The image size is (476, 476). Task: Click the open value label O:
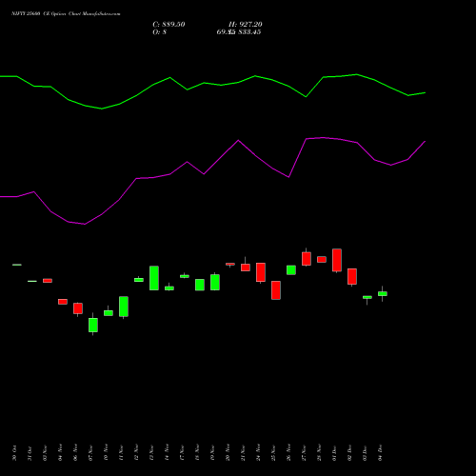tap(156, 32)
